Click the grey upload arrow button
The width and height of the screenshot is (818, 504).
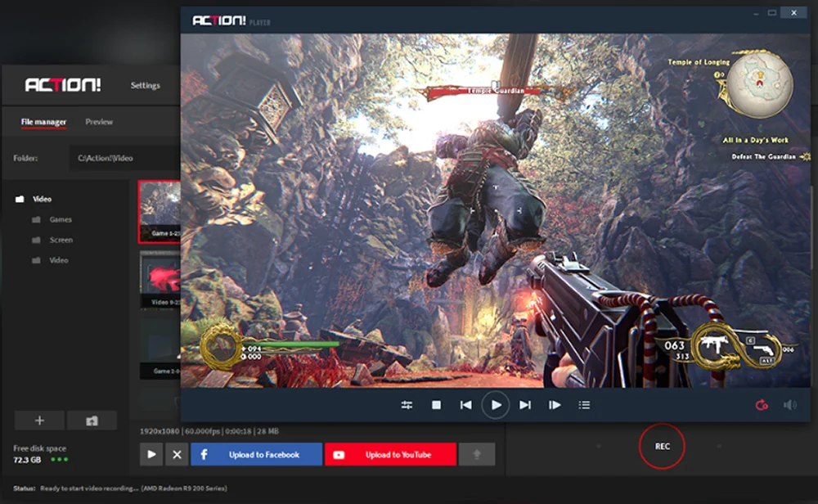point(477,454)
